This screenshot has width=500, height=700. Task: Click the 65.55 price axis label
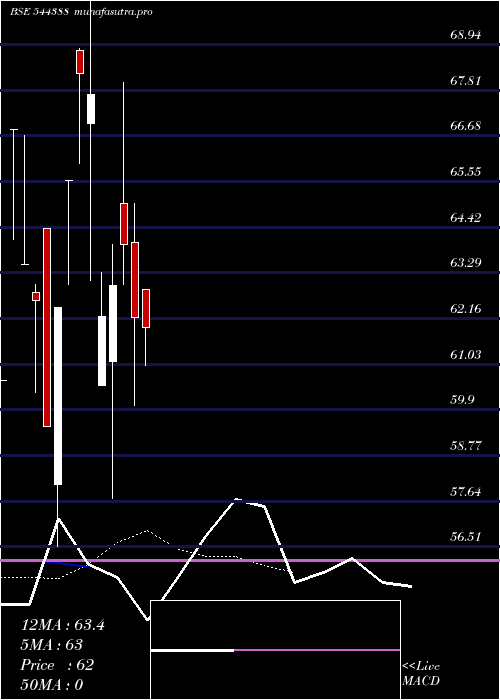click(x=466, y=172)
